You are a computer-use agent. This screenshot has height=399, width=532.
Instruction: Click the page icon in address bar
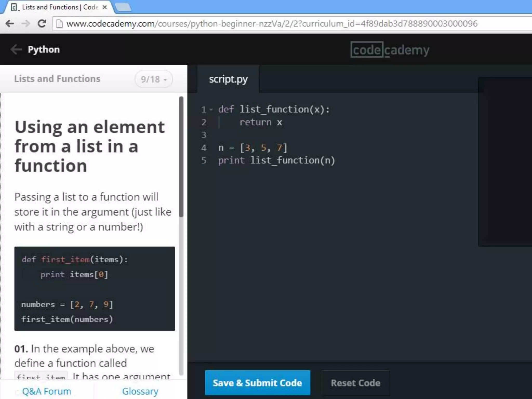point(59,24)
